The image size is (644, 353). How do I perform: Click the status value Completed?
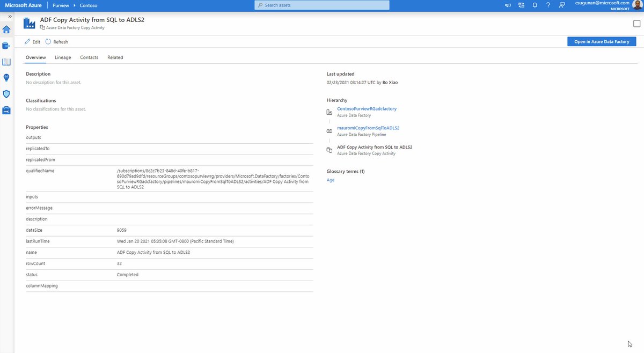pos(127,275)
